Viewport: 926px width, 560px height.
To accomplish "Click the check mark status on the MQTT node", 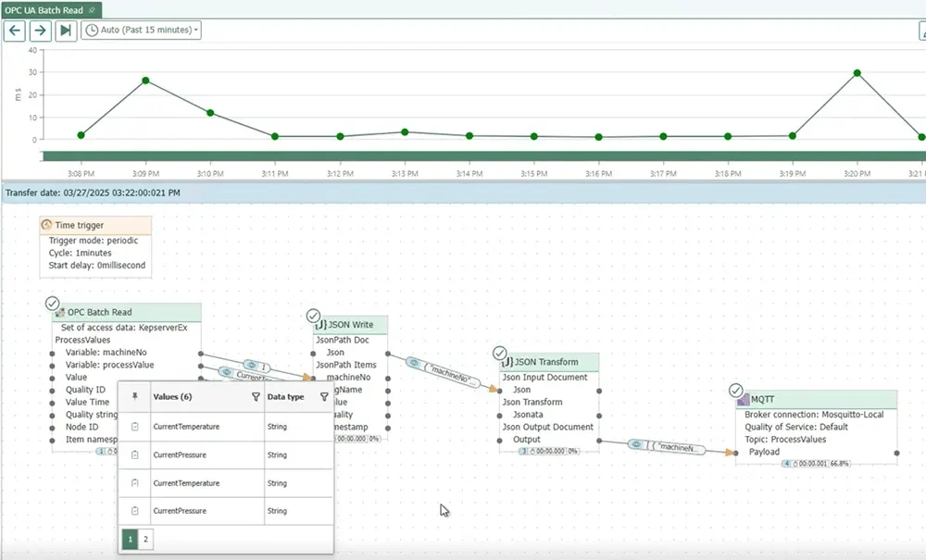I will pyautogui.click(x=736, y=391).
